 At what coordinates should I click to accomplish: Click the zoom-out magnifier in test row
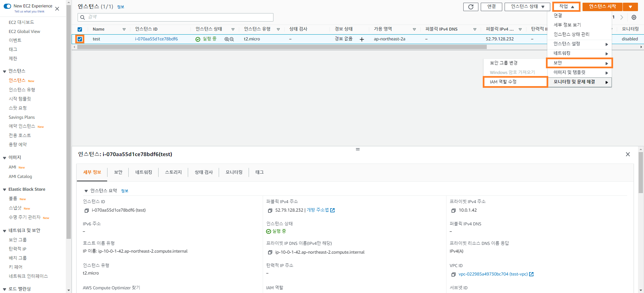coord(232,39)
